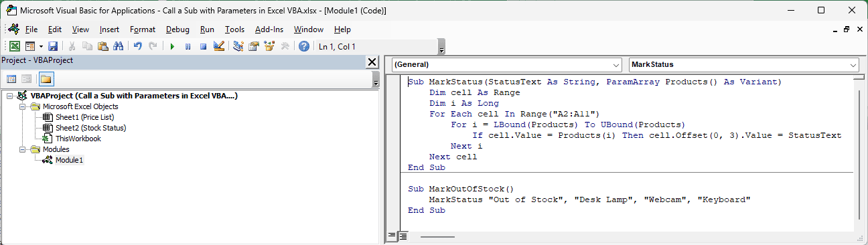Viewport: 868px width, 245px height.
Task: Click Full Module View button at bottom
Action: point(403,236)
